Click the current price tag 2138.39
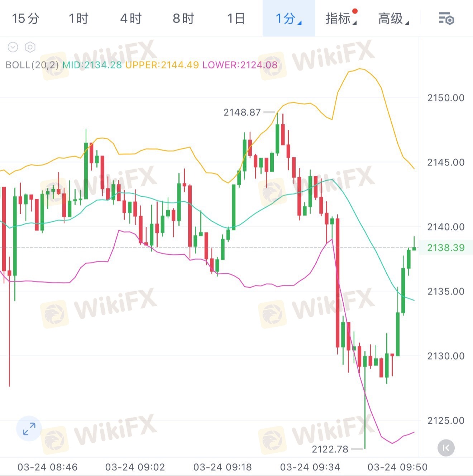The image size is (473, 476). coord(446,247)
